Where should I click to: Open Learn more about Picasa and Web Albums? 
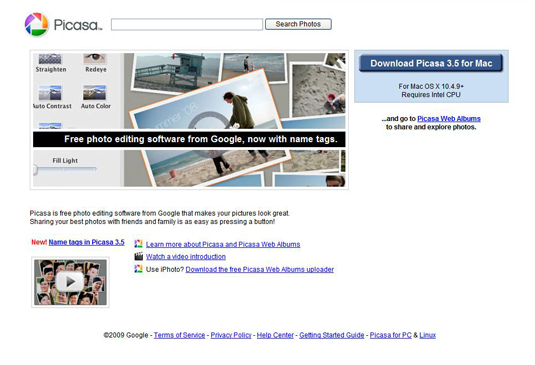(223, 244)
